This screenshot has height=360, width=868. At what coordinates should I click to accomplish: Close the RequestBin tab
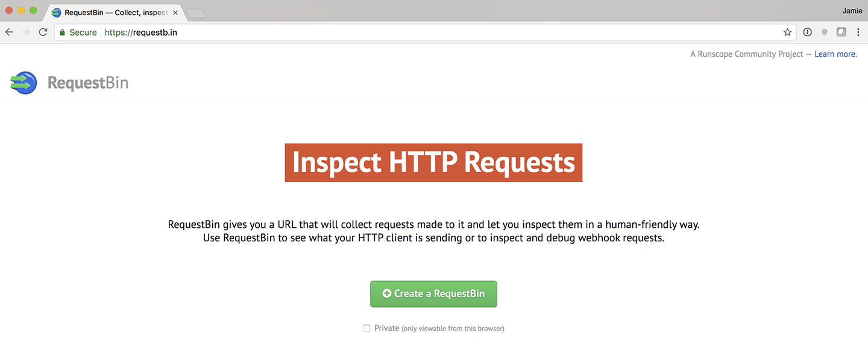coord(175,13)
